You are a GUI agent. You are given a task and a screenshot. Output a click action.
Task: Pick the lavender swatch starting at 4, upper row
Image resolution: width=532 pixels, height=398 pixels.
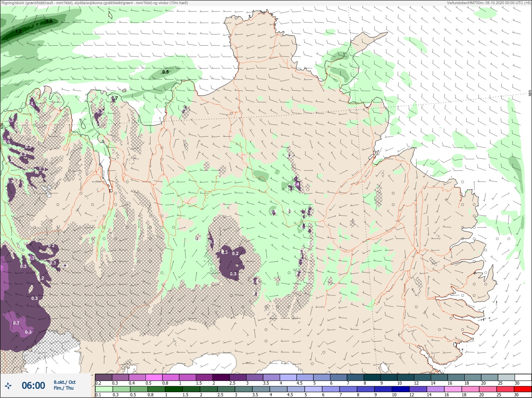[x=289, y=377]
